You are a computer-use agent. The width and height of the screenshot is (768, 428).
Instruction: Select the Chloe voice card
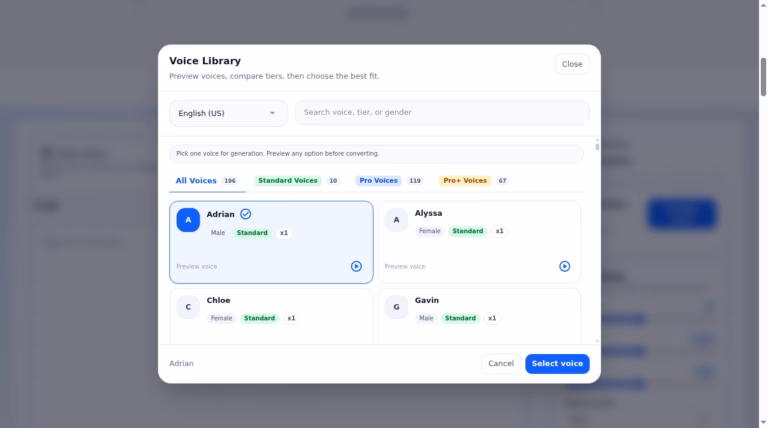(x=271, y=316)
